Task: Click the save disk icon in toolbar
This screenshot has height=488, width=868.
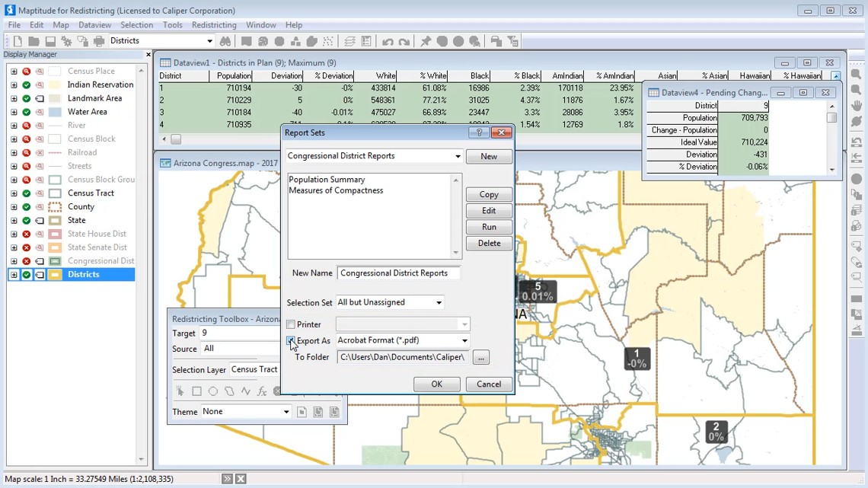Action: tap(50, 41)
